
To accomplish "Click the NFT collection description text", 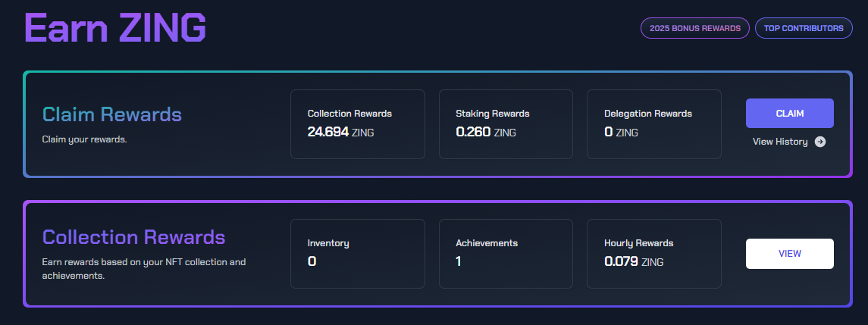I will coord(144,269).
